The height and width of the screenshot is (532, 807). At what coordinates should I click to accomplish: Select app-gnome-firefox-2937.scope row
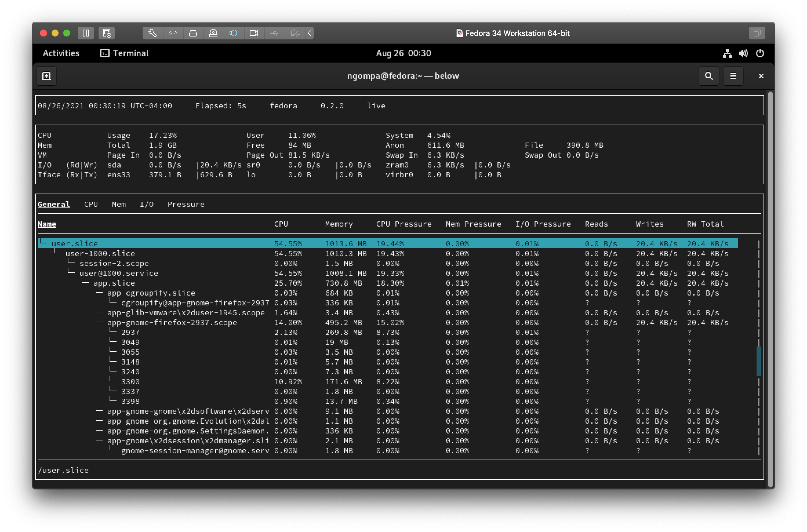click(x=388, y=322)
